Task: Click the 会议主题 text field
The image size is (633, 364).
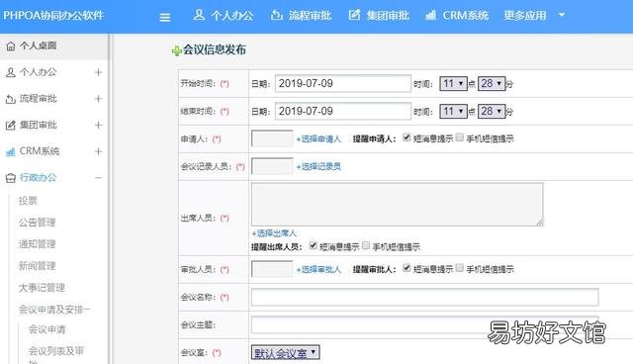Action: coord(424,324)
